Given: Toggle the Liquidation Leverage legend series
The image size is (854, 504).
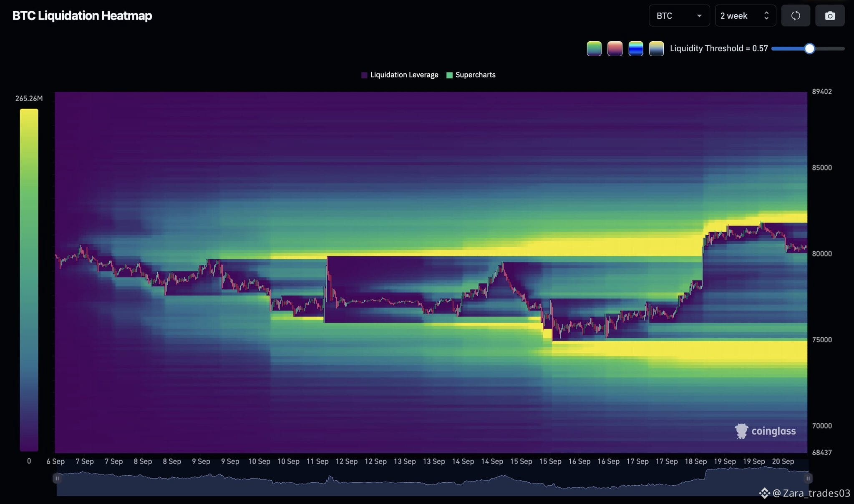Looking at the screenshot, I should pyautogui.click(x=400, y=75).
